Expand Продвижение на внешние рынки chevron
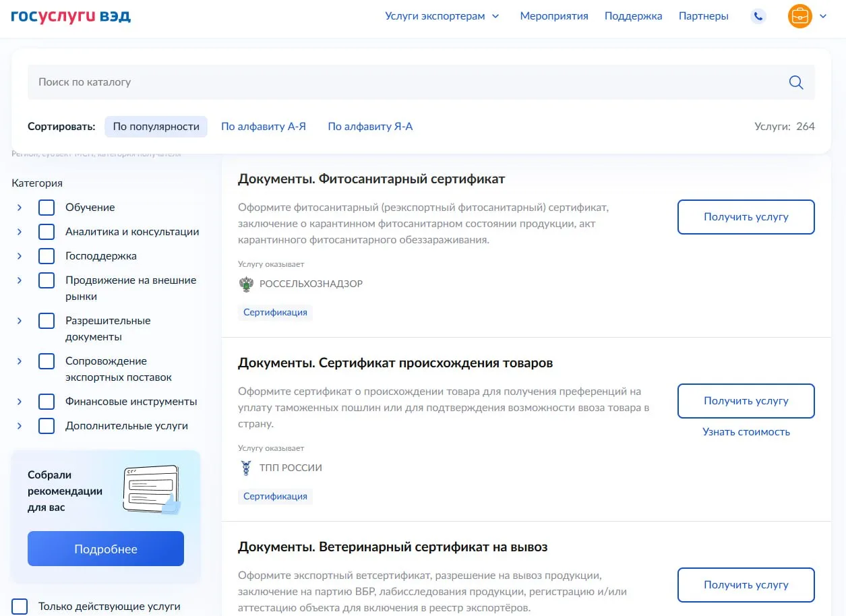 [x=20, y=280]
